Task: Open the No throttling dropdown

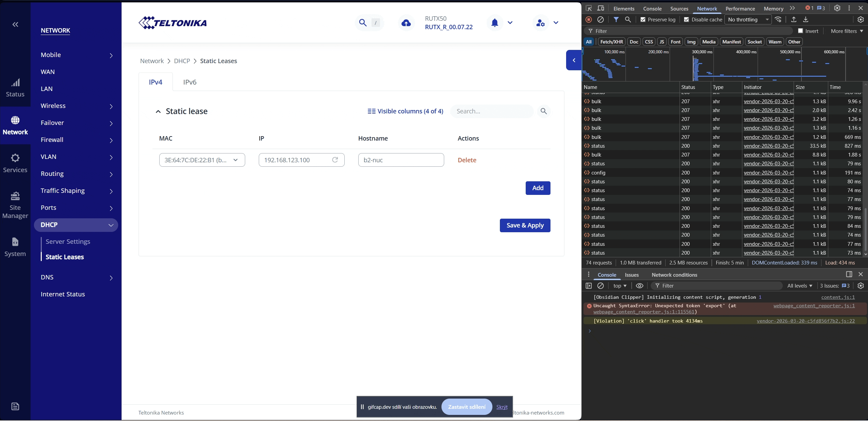Action: click(748, 20)
